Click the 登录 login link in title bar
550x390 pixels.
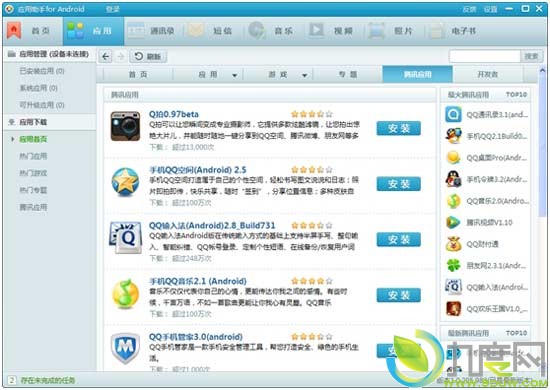113,9
